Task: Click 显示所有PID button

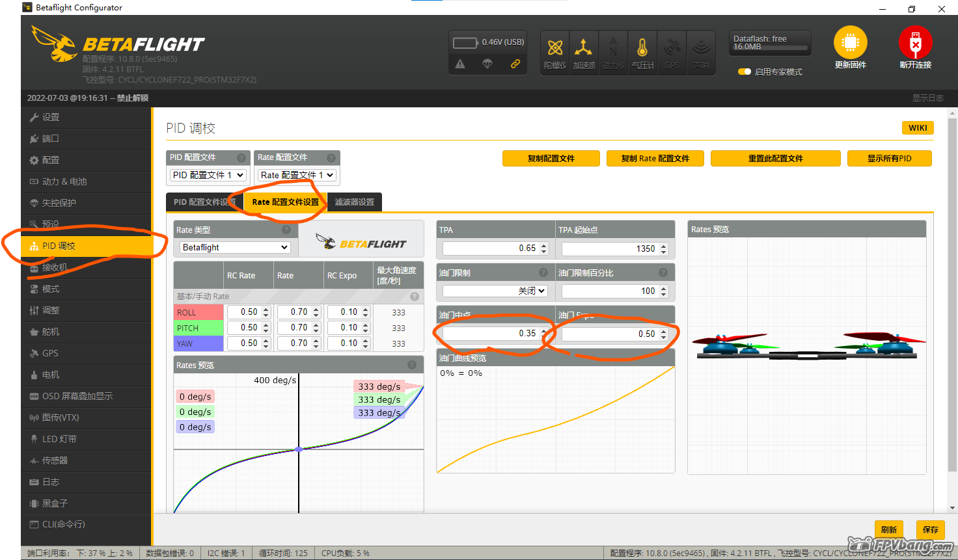Action: click(890, 158)
